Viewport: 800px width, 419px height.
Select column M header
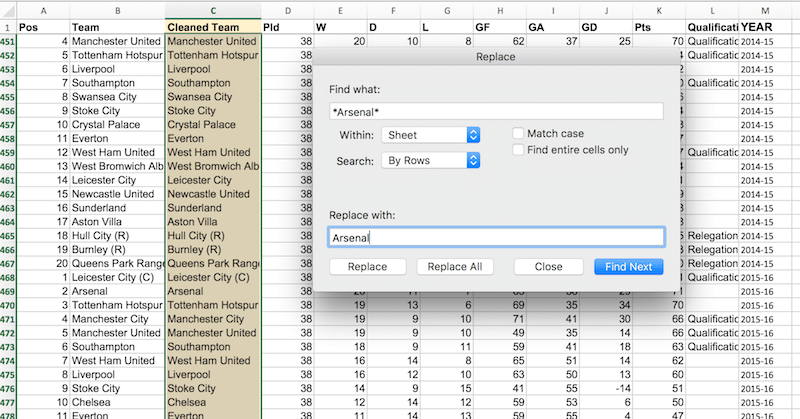coord(765,11)
